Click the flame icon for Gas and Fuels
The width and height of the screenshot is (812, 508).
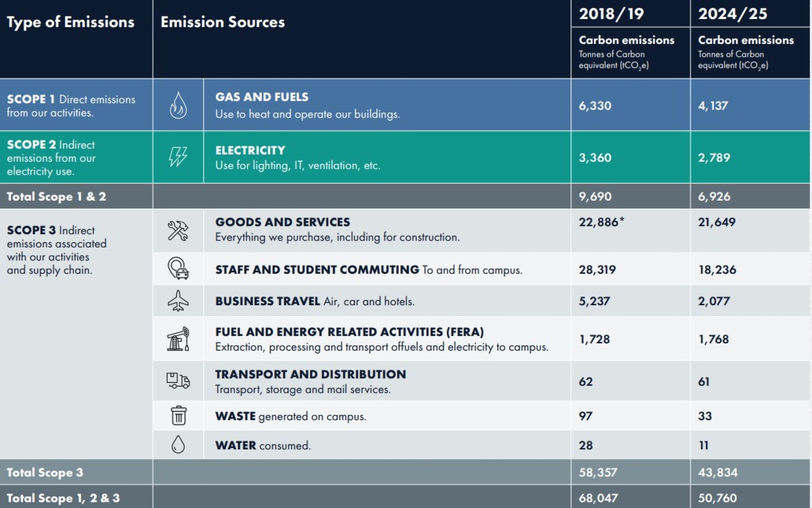pos(178,105)
